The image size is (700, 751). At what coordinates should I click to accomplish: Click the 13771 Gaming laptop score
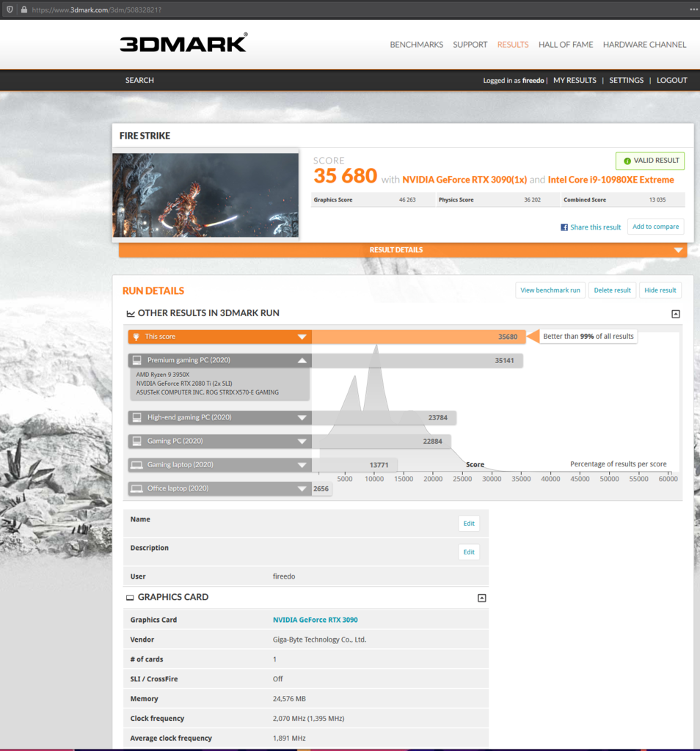(379, 465)
